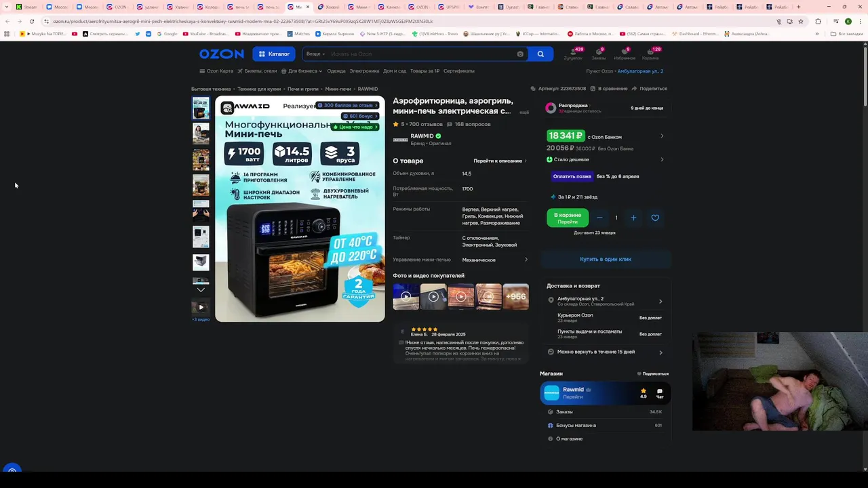Go to the Одежда section
This screenshot has height=488, width=868.
(x=336, y=71)
